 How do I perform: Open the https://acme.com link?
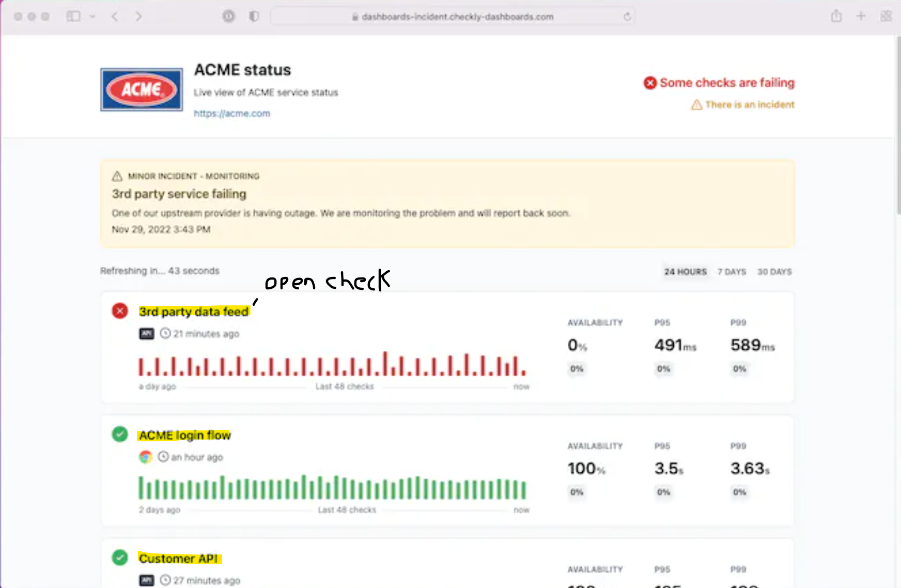coord(232,113)
